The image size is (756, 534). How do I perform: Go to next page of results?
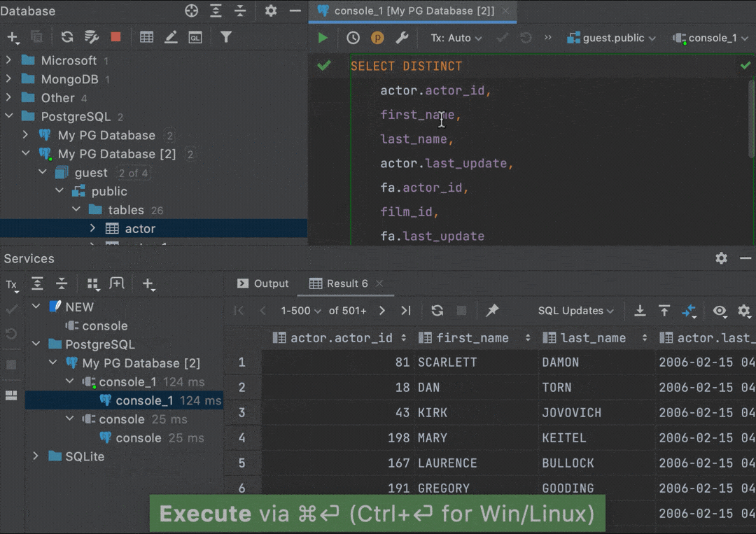(382, 311)
